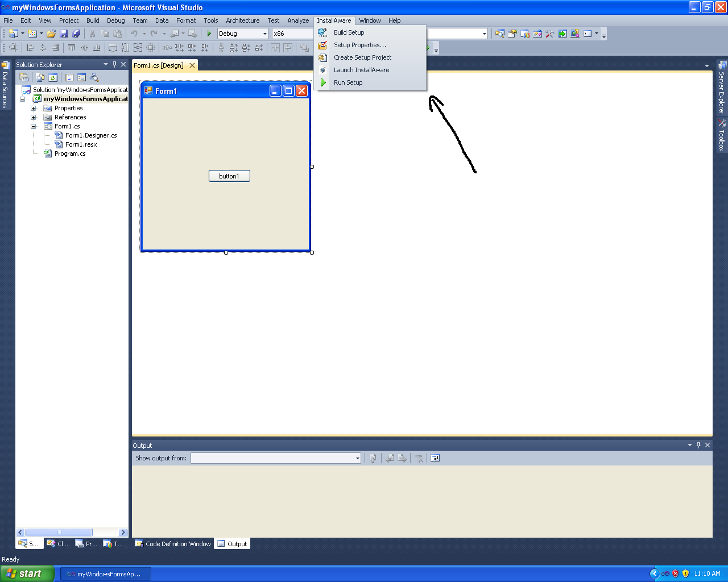Viewport: 728px width, 582px height.
Task: Click Center Horizontally layout icon
Action: coord(276,48)
